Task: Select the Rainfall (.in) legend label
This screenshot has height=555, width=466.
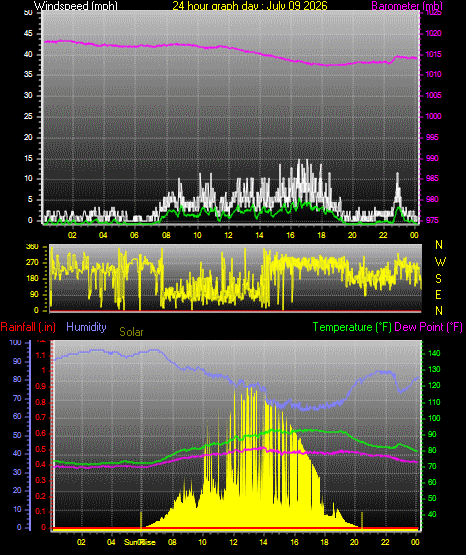Action: pos(28,327)
